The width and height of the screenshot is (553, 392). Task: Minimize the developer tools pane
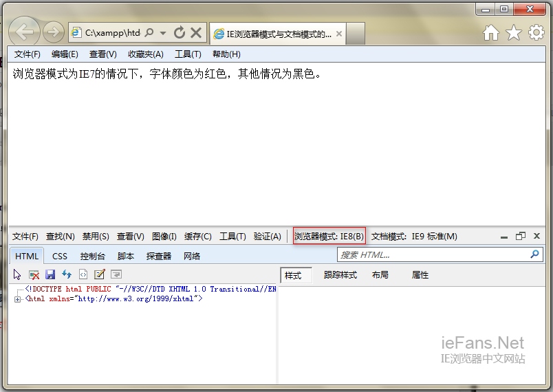pos(504,237)
